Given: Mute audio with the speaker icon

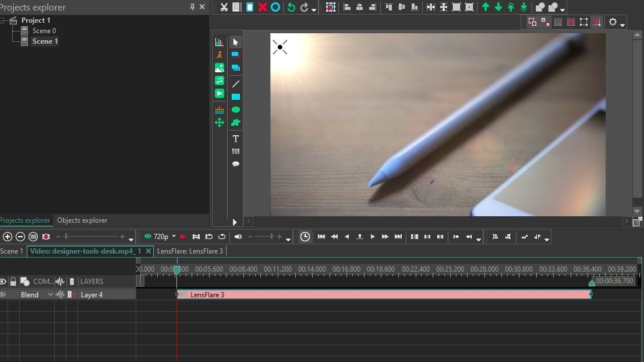Looking at the screenshot, I should point(238,237).
